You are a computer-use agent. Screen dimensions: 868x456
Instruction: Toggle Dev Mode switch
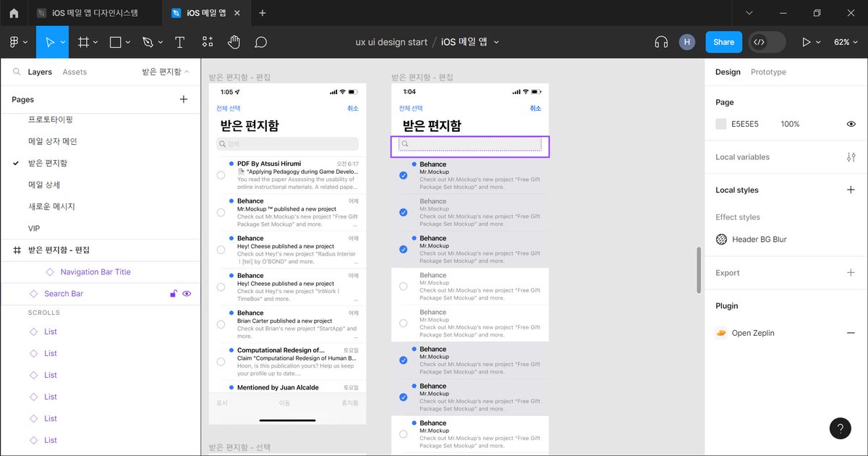[x=766, y=42]
